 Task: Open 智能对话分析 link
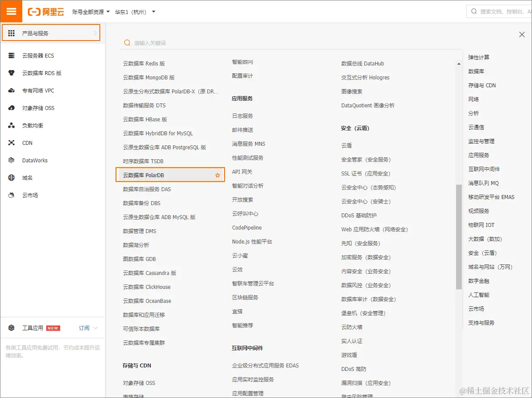248,185
